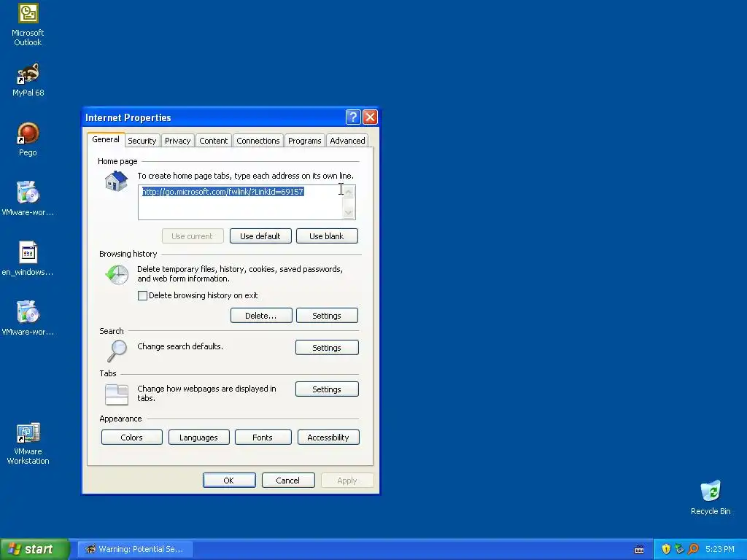
Task: Open the Connections tab
Action: pyautogui.click(x=258, y=141)
